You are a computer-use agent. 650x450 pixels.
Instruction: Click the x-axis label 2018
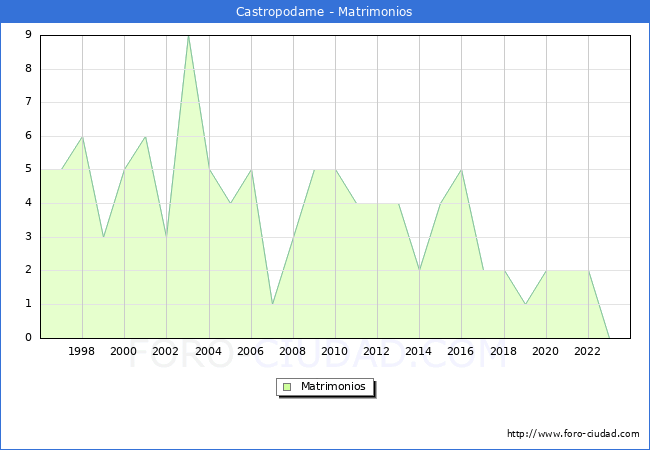504,351
